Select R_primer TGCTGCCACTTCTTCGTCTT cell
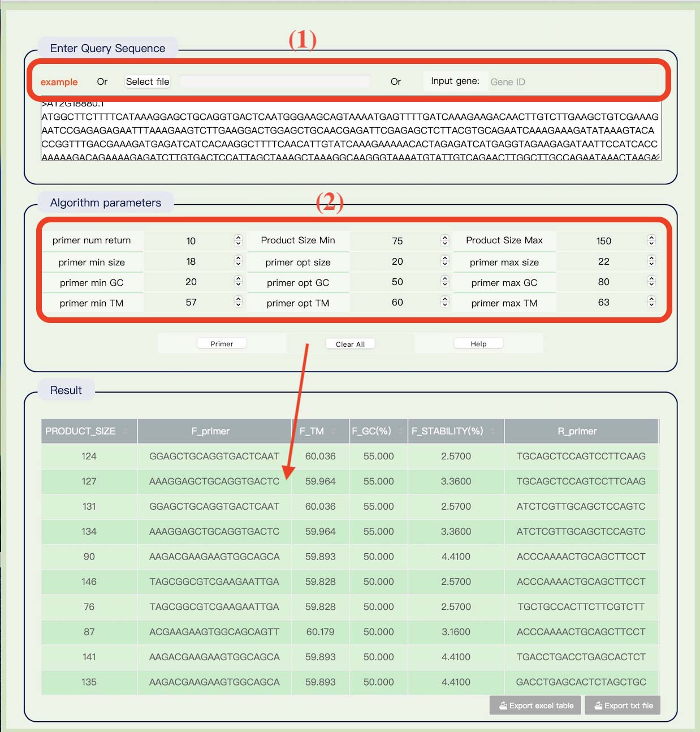 tap(581, 606)
